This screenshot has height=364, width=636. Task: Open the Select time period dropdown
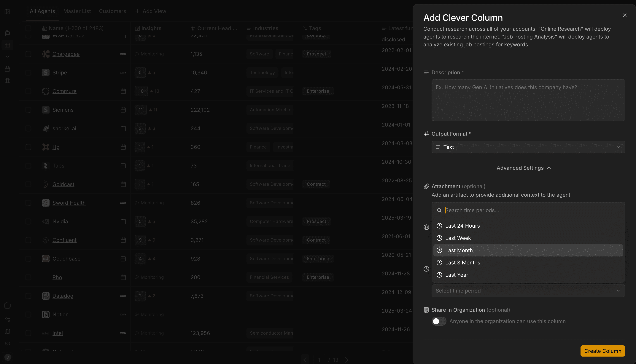pyautogui.click(x=528, y=291)
